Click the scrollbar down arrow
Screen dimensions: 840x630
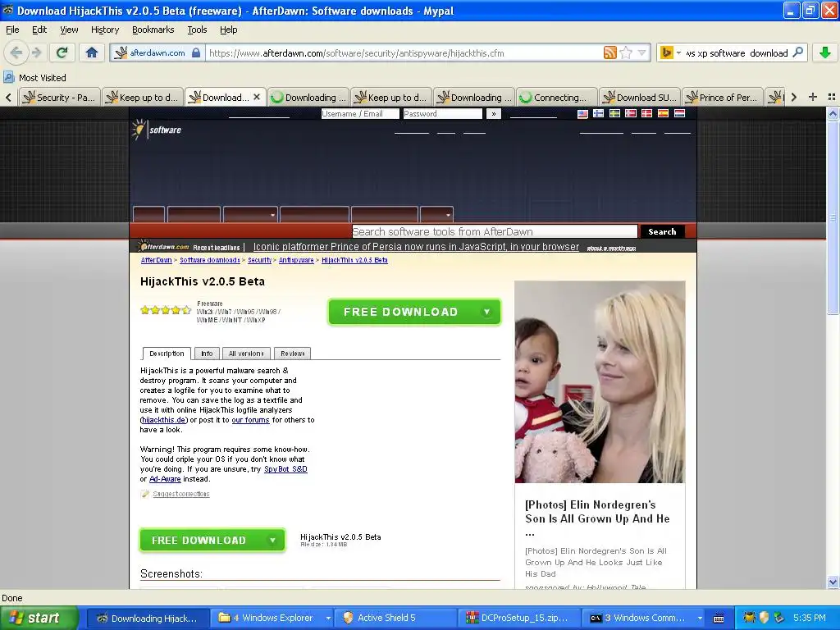click(833, 582)
